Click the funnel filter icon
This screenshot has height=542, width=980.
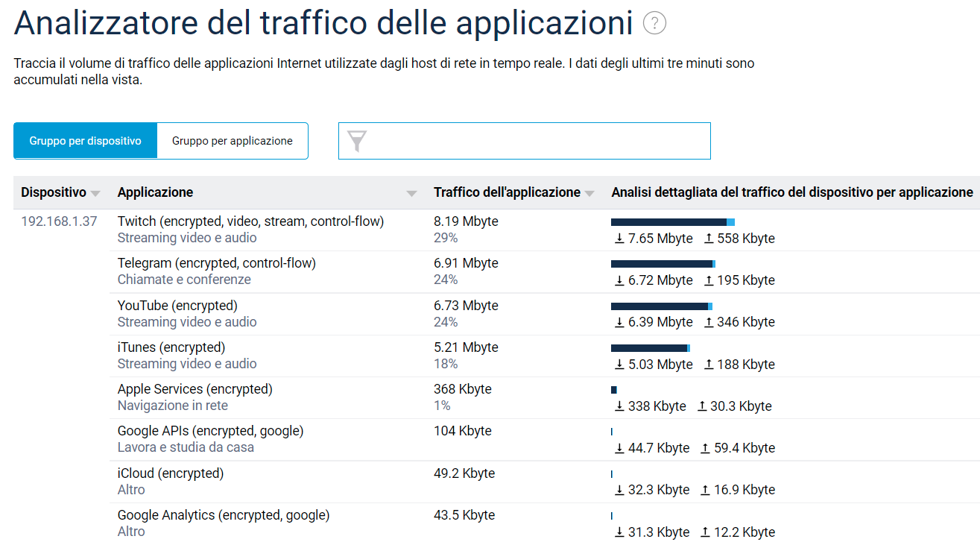(358, 141)
